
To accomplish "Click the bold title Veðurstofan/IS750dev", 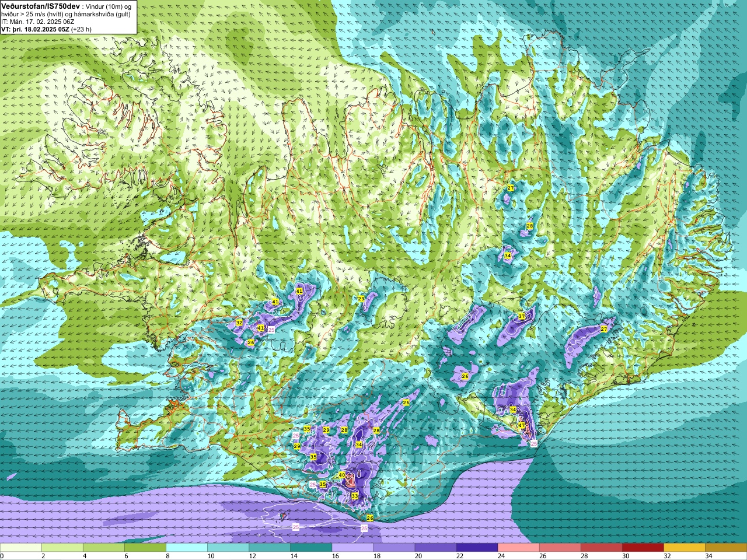I will click(40, 5).
